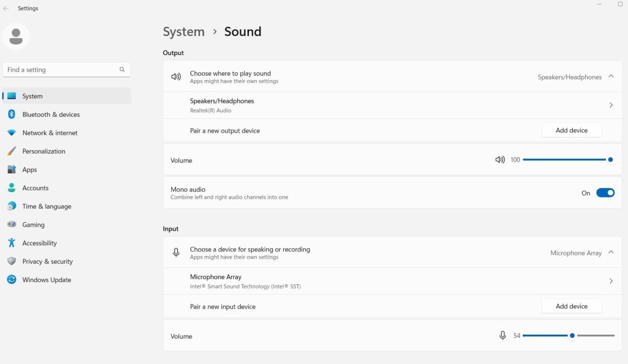628x364 pixels.
Task: Open Windows Update settings
Action: [x=46, y=279]
